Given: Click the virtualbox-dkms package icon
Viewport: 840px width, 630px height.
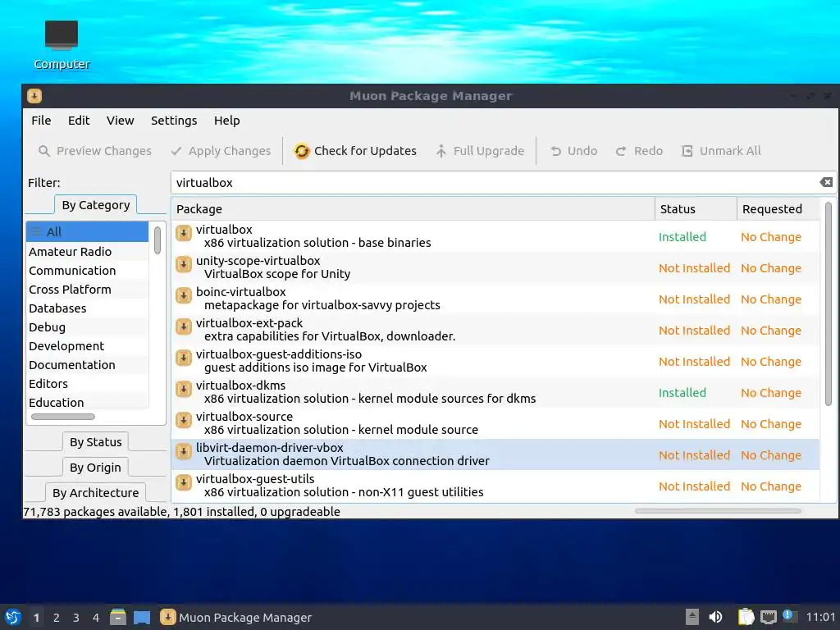Looking at the screenshot, I should pos(184,389).
